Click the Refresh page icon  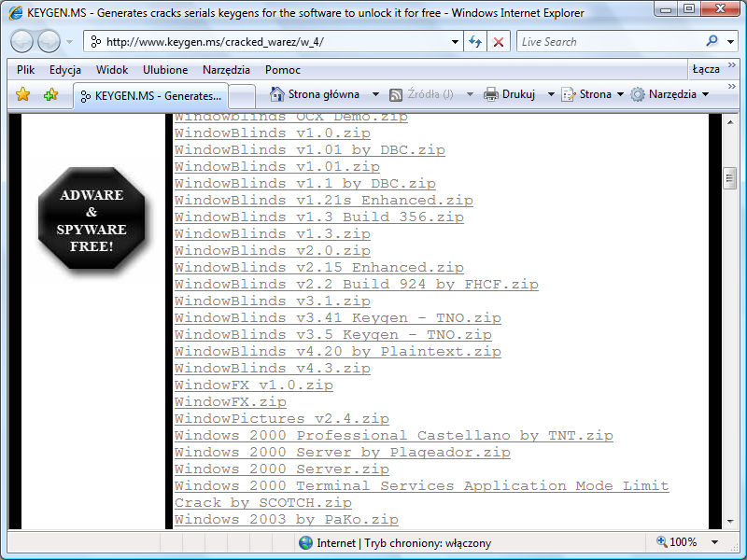click(x=475, y=41)
